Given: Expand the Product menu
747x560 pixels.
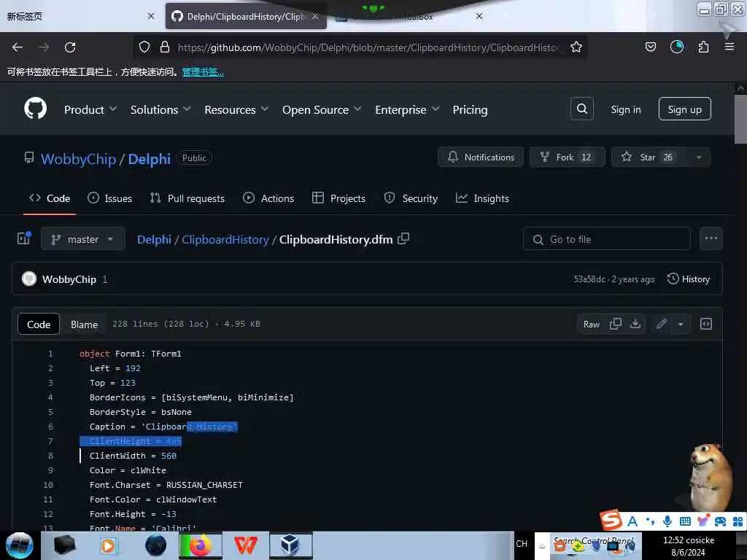Looking at the screenshot, I should (90, 109).
